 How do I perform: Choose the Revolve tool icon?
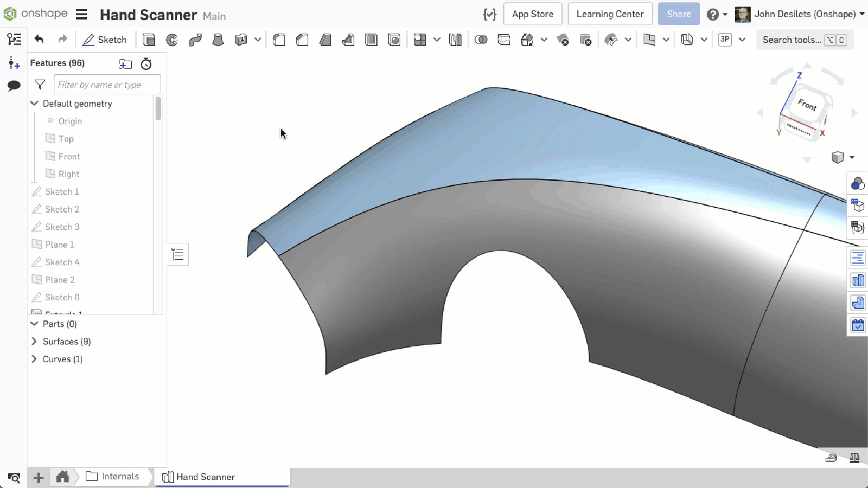coord(172,40)
